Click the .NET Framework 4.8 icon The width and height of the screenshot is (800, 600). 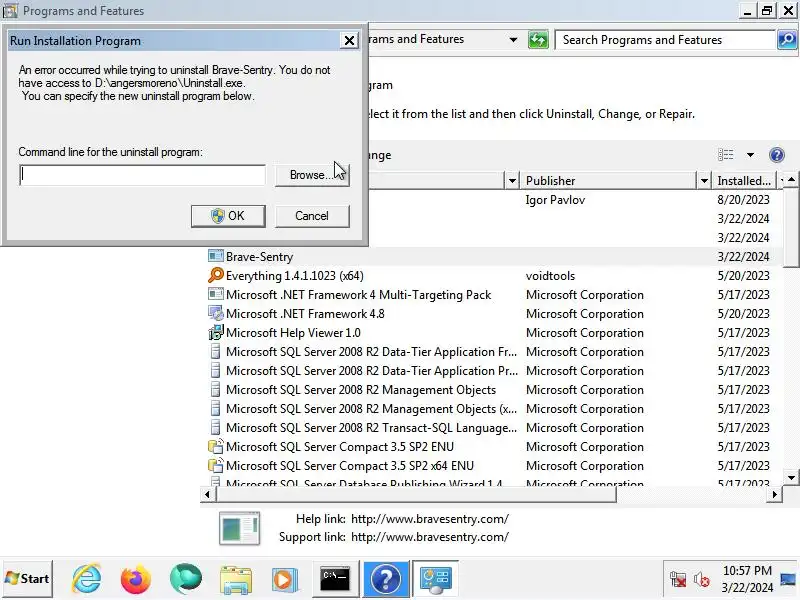216,313
